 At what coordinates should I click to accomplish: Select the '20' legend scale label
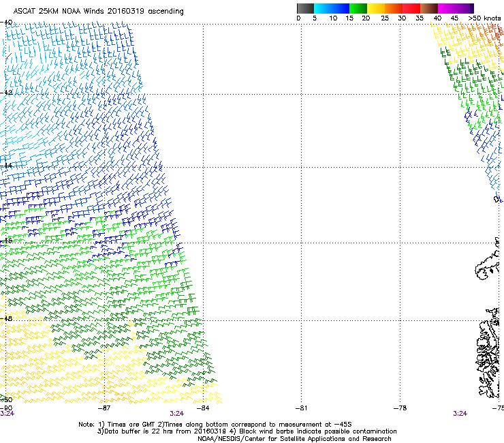(366, 18)
